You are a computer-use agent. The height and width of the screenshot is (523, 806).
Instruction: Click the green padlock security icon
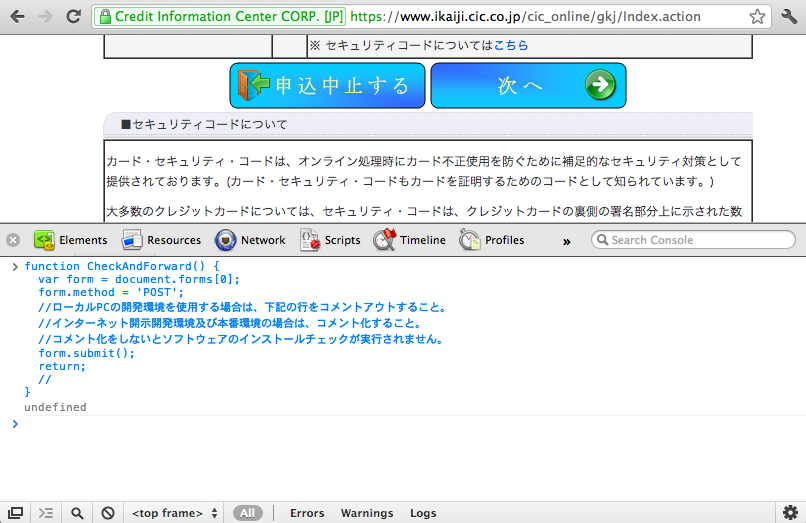(105, 17)
